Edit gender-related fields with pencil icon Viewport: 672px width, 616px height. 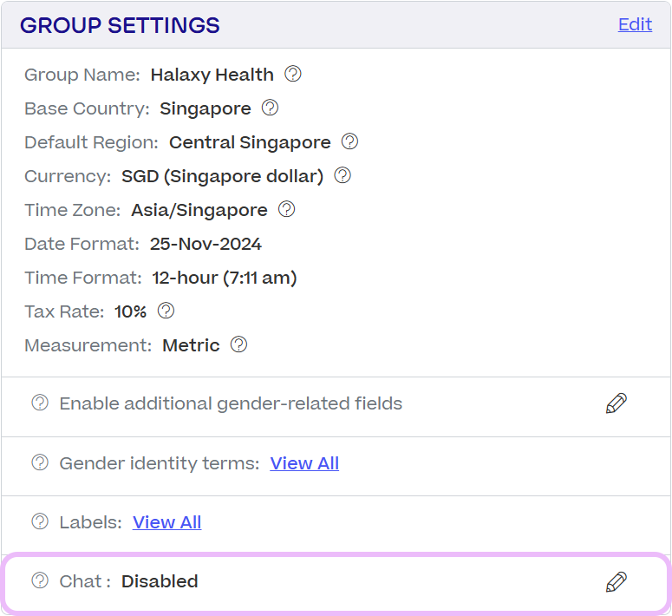pyautogui.click(x=617, y=403)
